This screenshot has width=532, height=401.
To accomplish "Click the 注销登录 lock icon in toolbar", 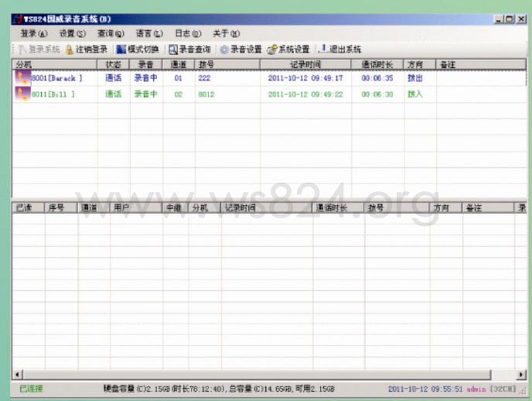I will pos(70,50).
